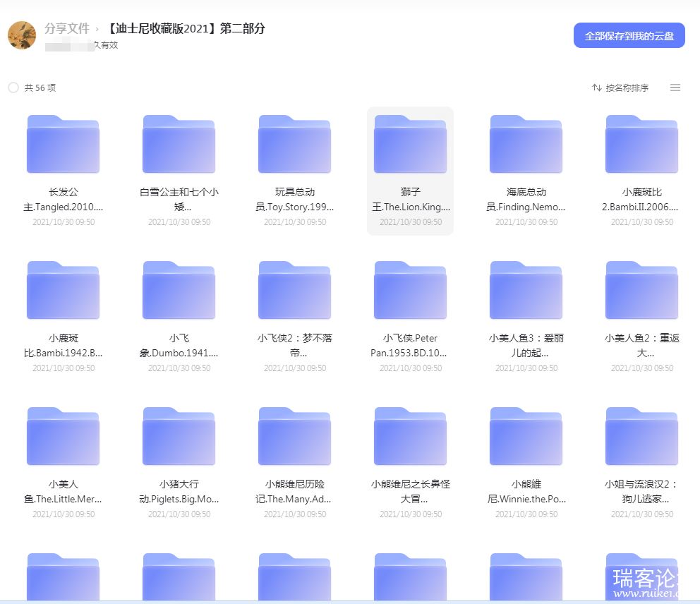This screenshot has height=604, width=700.
Task: Open the 小猪大行动 Piglets.Big.Mo folder icon
Action: point(179,435)
